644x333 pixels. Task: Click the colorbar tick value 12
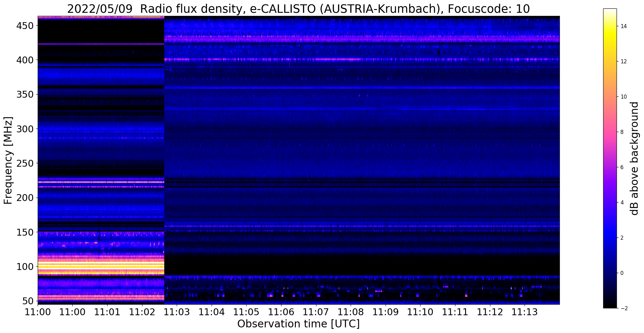[624, 61]
